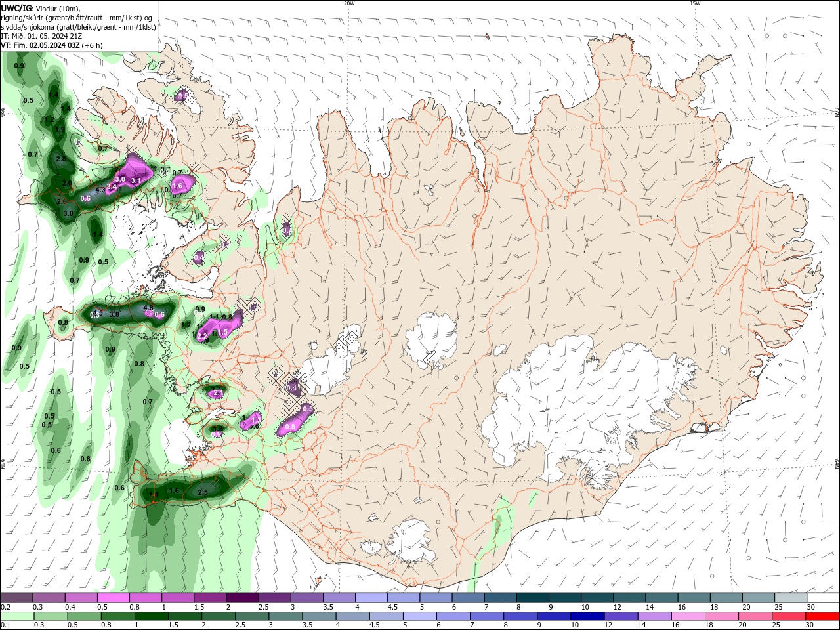Pick the crimson 25 rain legend swatch
840x630 pixels.
click(789, 616)
